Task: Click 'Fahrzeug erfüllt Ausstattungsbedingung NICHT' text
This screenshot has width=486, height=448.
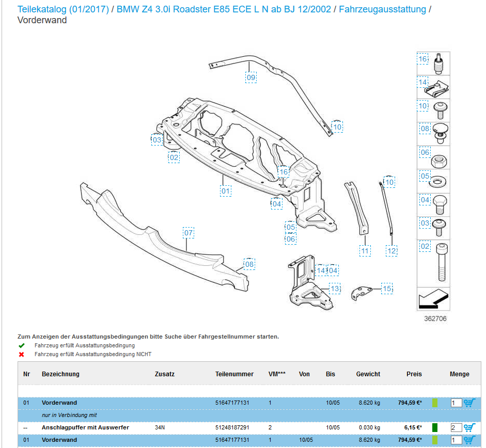Action: point(93,354)
